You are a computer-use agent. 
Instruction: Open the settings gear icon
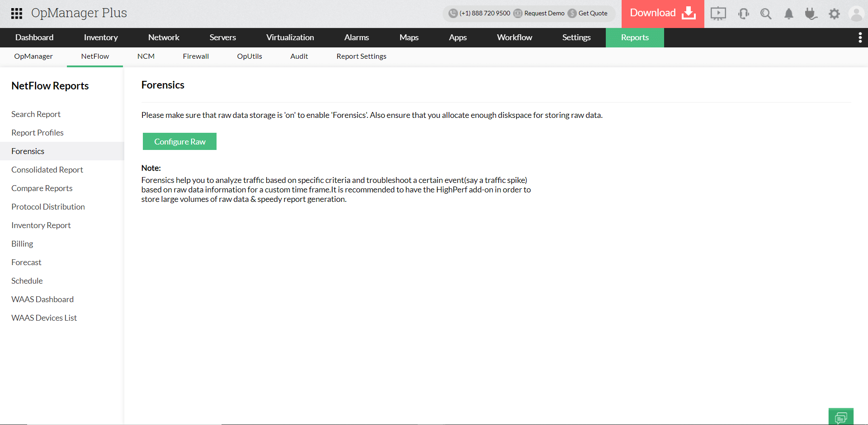tap(834, 14)
